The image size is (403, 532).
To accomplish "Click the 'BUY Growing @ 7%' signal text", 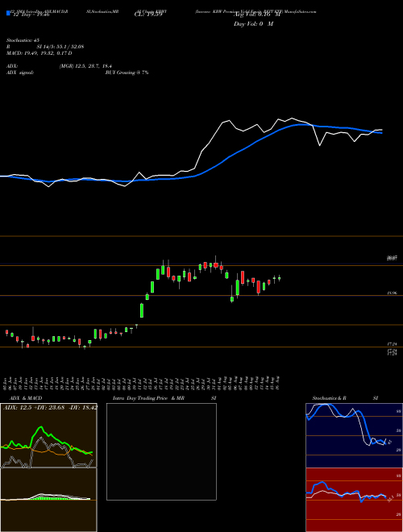I will click(127, 73).
